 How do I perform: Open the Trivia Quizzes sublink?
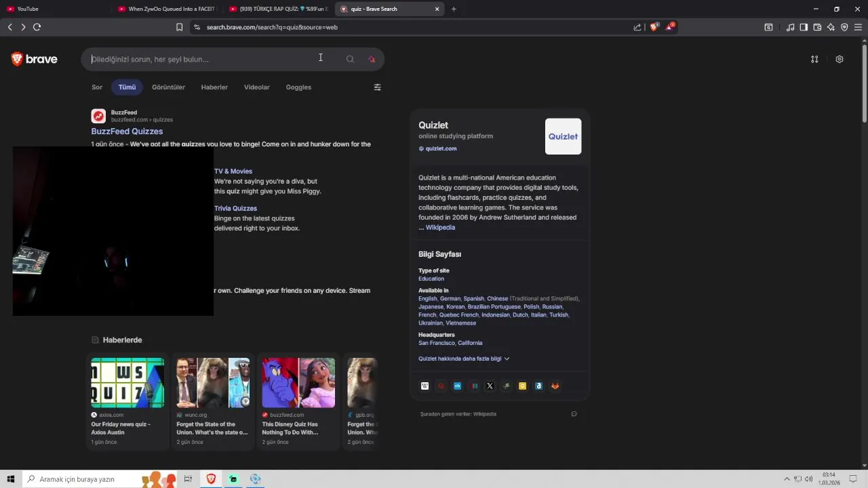pyautogui.click(x=235, y=208)
